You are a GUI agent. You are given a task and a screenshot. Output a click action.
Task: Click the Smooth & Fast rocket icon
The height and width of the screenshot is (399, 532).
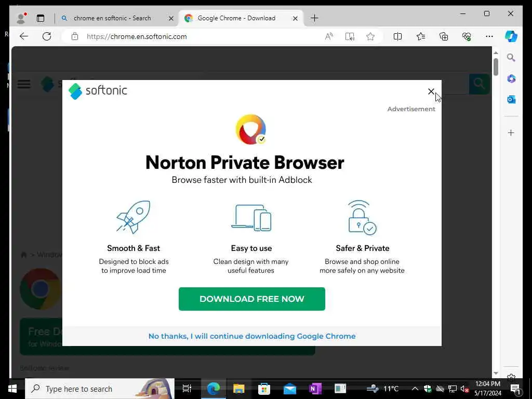pyautogui.click(x=134, y=217)
